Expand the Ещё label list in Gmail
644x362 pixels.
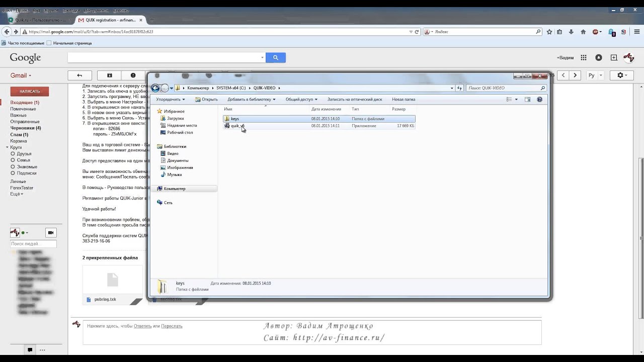coord(16,194)
